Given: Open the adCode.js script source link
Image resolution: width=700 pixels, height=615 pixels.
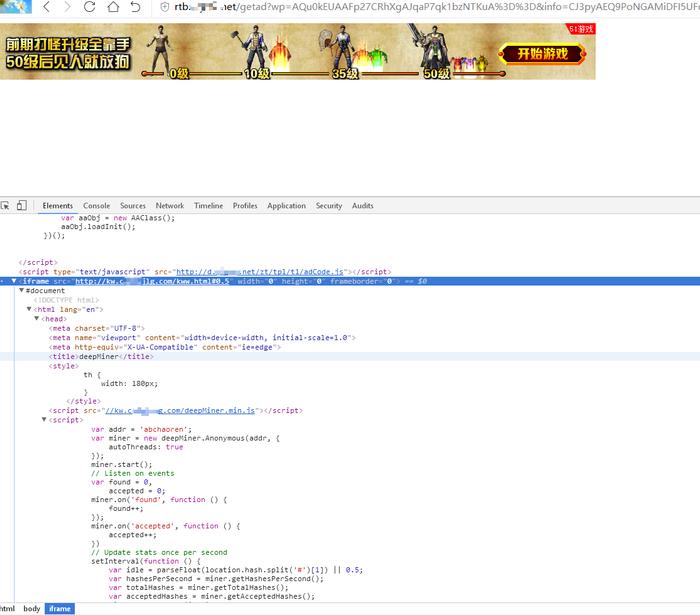Looking at the screenshot, I should pyautogui.click(x=260, y=272).
